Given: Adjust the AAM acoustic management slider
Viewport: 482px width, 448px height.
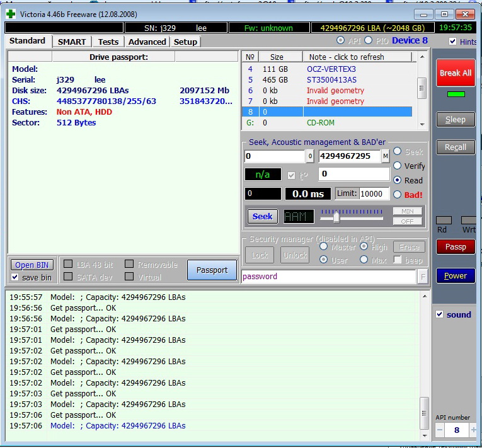Looking at the screenshot, I should (x=336, y=217).
